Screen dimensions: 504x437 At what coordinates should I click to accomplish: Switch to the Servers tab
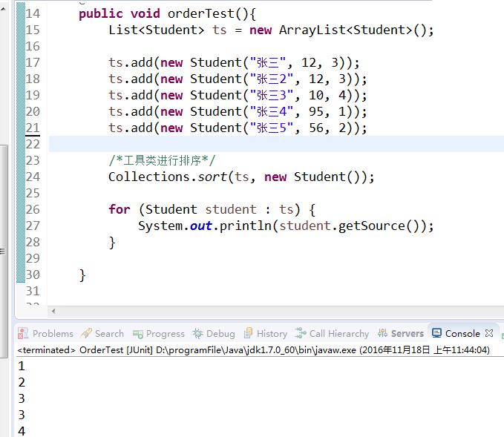pos(401,334)
